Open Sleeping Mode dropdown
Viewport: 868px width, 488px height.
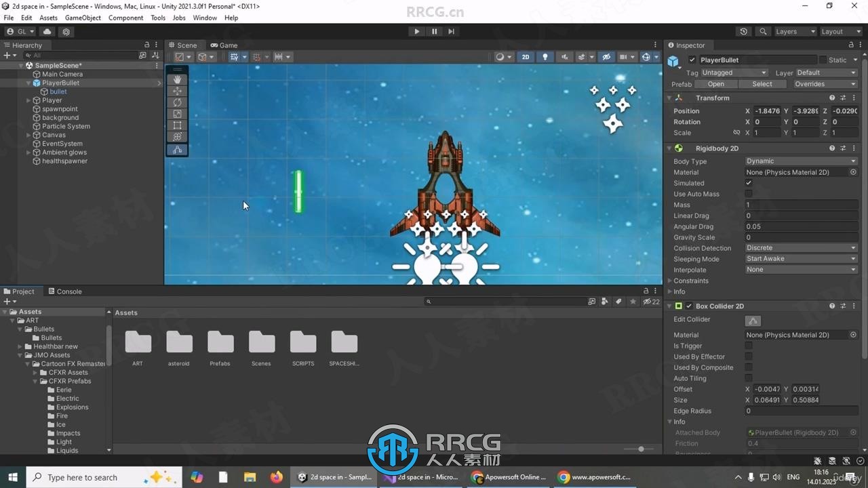802,259
